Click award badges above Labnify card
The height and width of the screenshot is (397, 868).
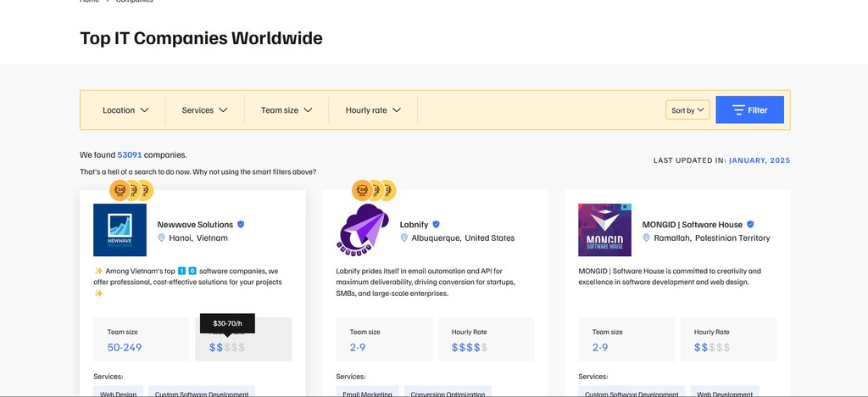pyautogui.click(x=374, y=191)
